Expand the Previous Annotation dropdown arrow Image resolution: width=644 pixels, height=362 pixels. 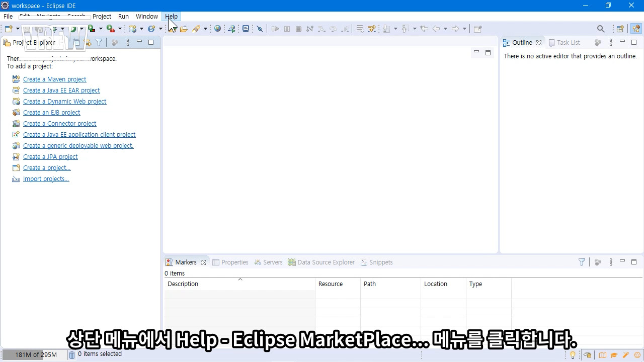415,29
